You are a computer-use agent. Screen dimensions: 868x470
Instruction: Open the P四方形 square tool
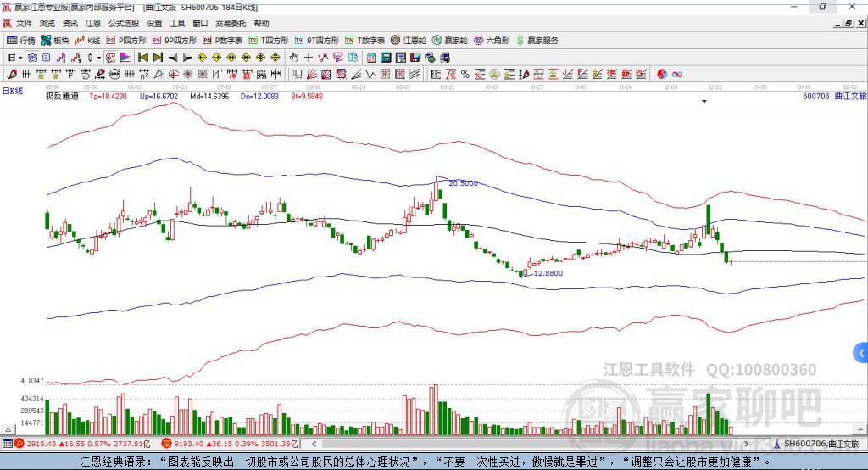(x=126, y=41)
